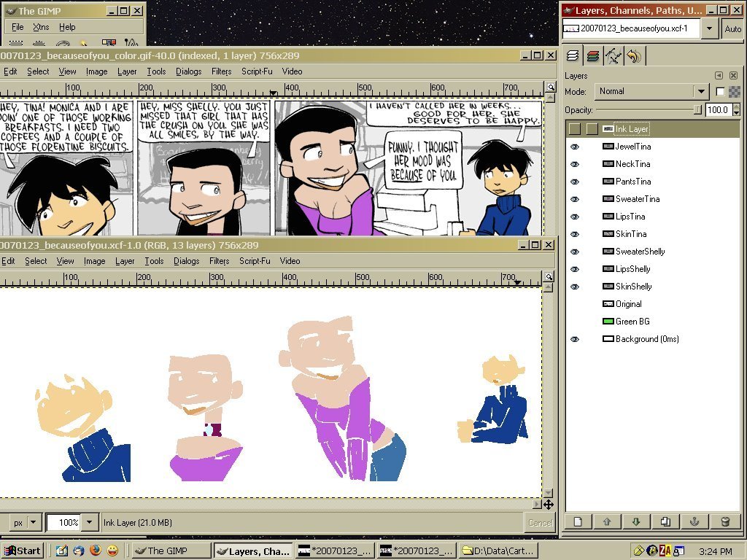The width and height of the screenshot is (747, 560).
Task: Switch to the Layers tab icon
Action: (x=573, y=56)
